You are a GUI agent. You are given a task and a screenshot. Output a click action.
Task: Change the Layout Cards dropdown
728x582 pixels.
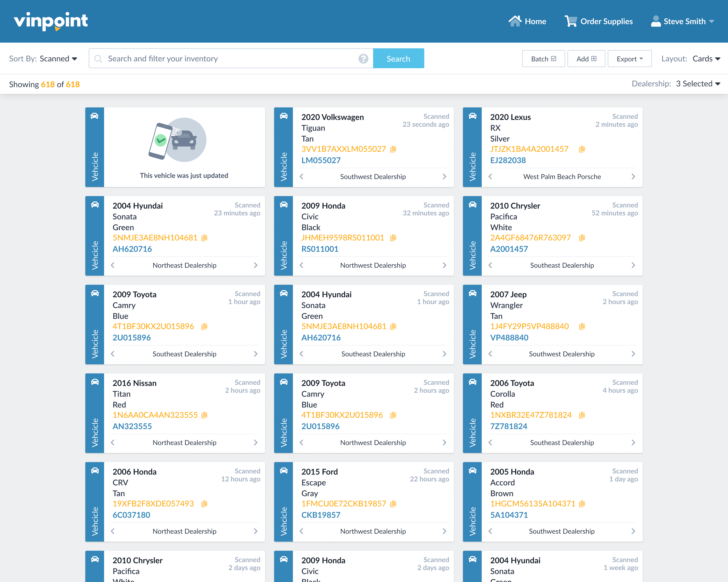pyautogui.click(x=706, y=59)
